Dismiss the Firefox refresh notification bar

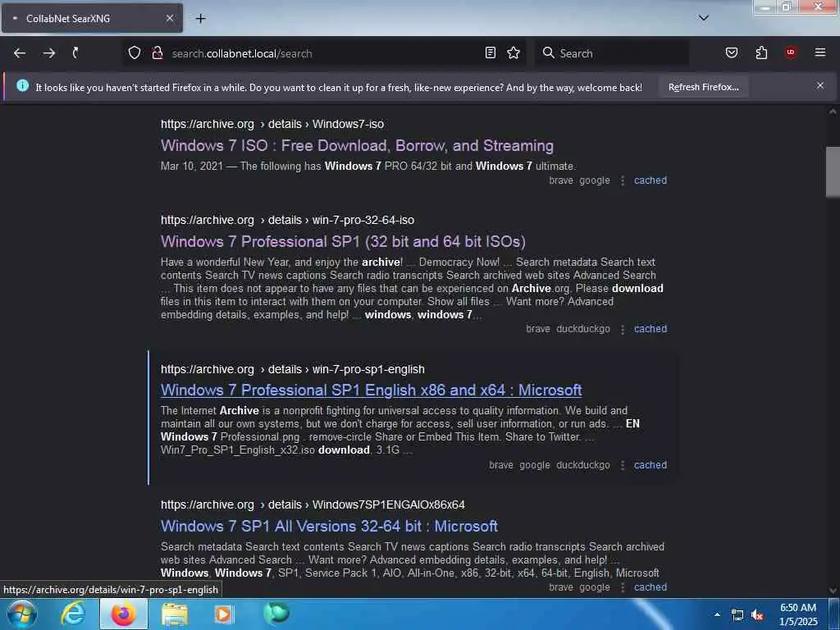[820, 85]
